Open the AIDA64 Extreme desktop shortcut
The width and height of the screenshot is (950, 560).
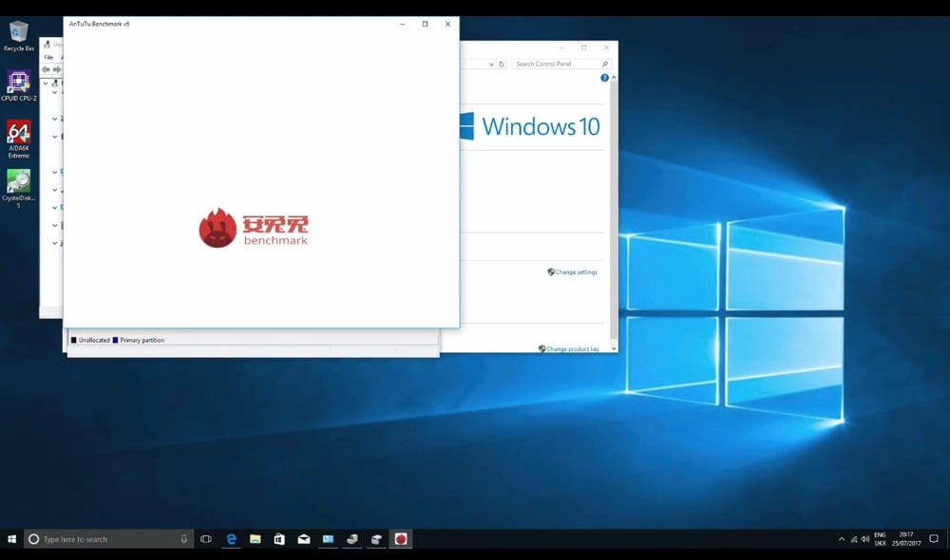(18, 133)
